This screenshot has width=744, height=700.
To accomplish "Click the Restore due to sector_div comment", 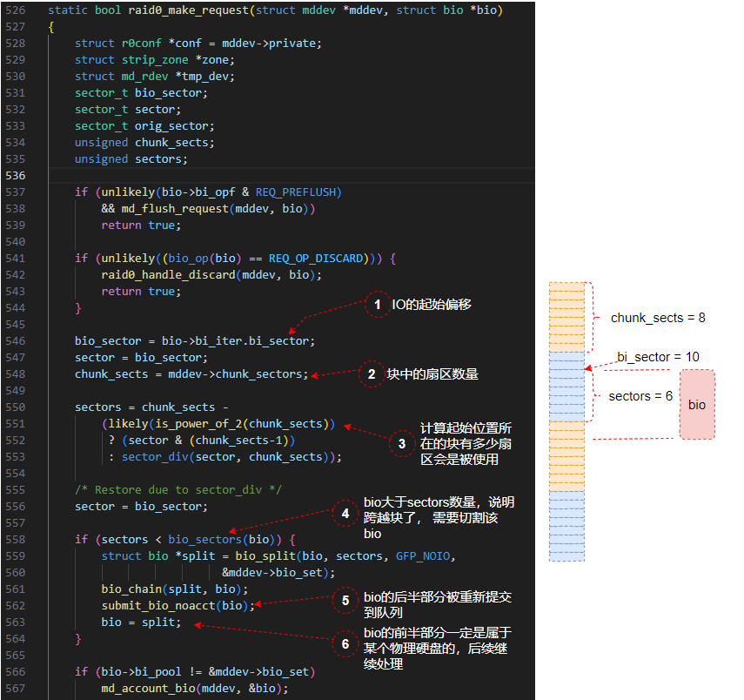I will coord(178,489).
